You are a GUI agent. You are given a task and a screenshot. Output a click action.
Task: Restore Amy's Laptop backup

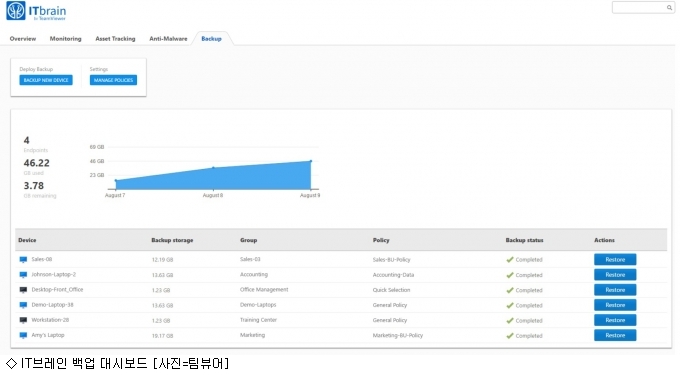click(x=615, y=336)
